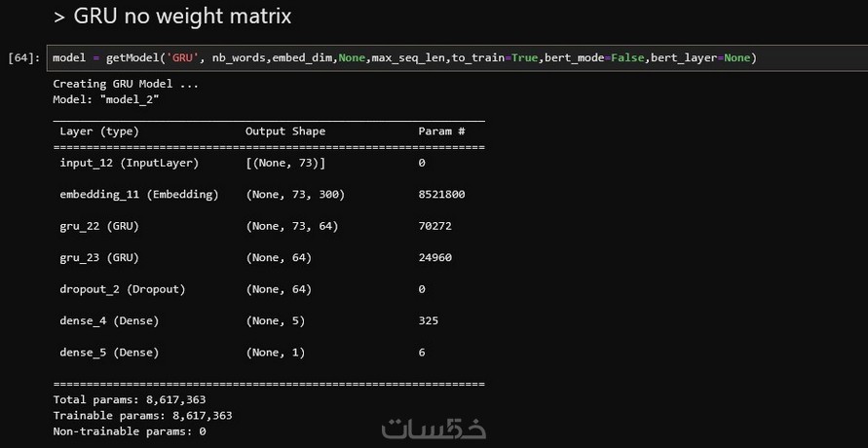Click the gru_23 (GRU) row label

tap(99, 258)
